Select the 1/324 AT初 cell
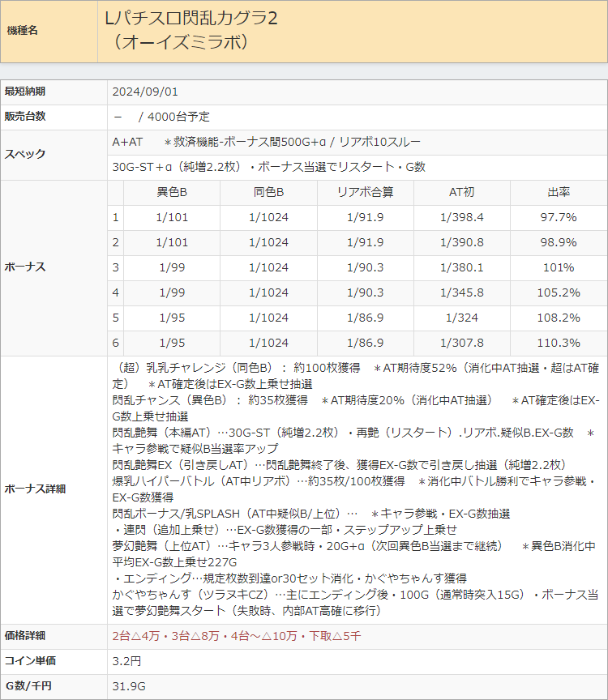608x700 pixels. click(462, 318)
